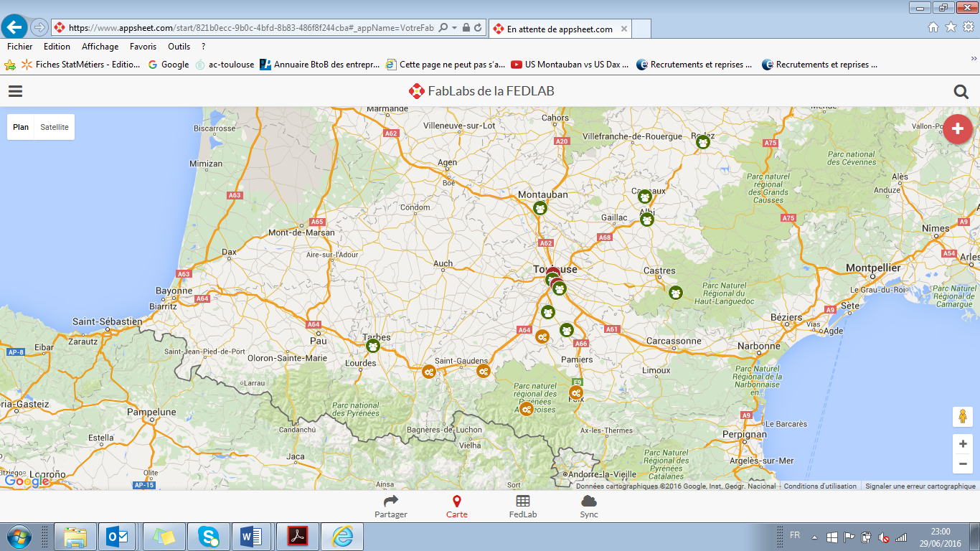The height and width of the screenshot is (551, 980).
Task: Switch map to Satellite view
Action: [x=55, y=127]
